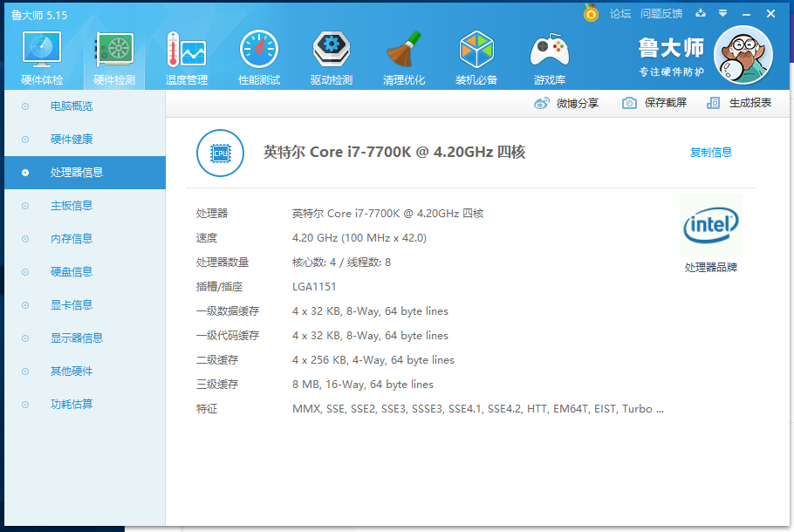Select 硬盘信息 in the sidebar

pyautogui.click(x=86, y=272)
